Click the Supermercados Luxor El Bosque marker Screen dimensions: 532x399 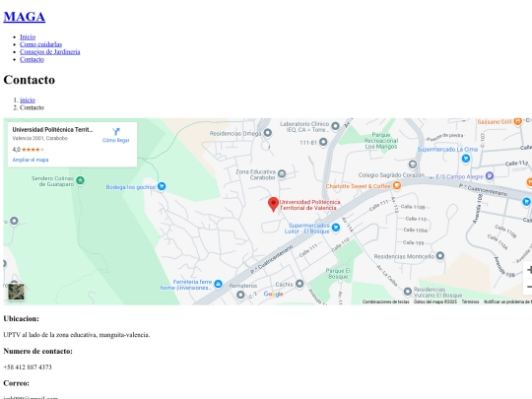coord(336,228)
